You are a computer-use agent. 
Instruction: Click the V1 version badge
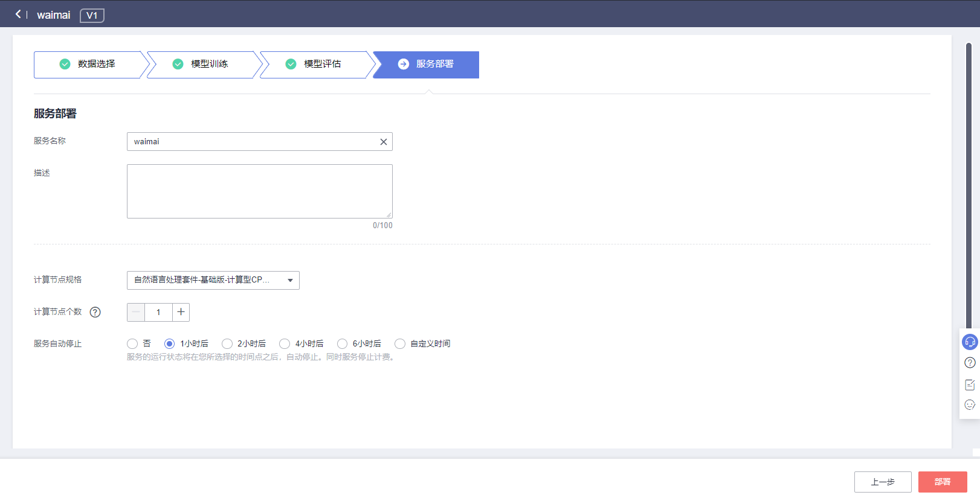tap(92, 15)
